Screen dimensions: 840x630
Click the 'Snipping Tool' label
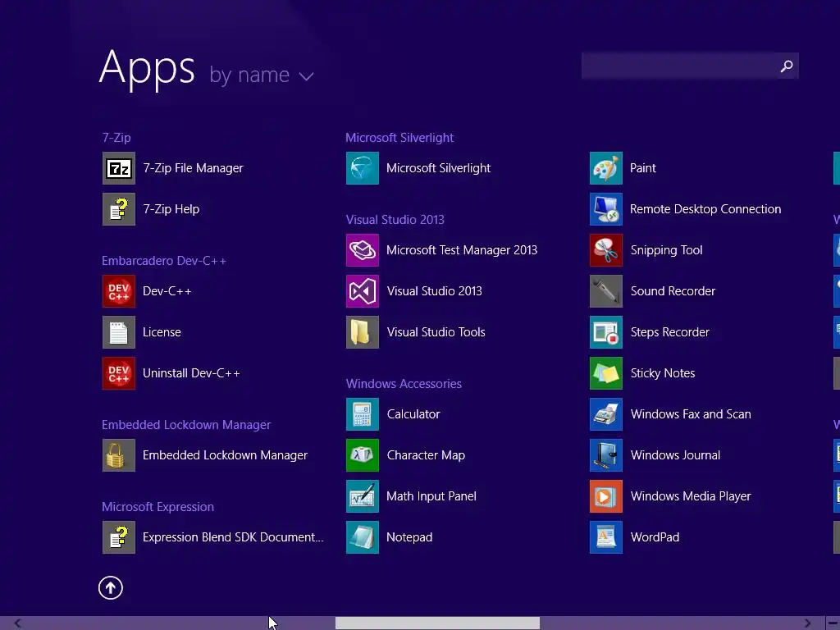(x=666, y=250)
